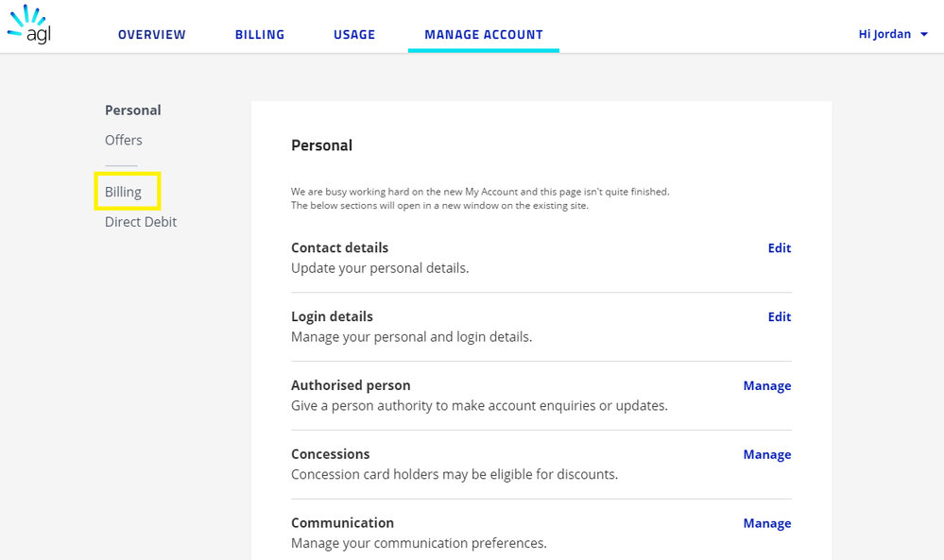This screenshot has height=560, width=944.
Task: Expand the Hi Jordan account dropdown
Action: [x=892, y=34]
